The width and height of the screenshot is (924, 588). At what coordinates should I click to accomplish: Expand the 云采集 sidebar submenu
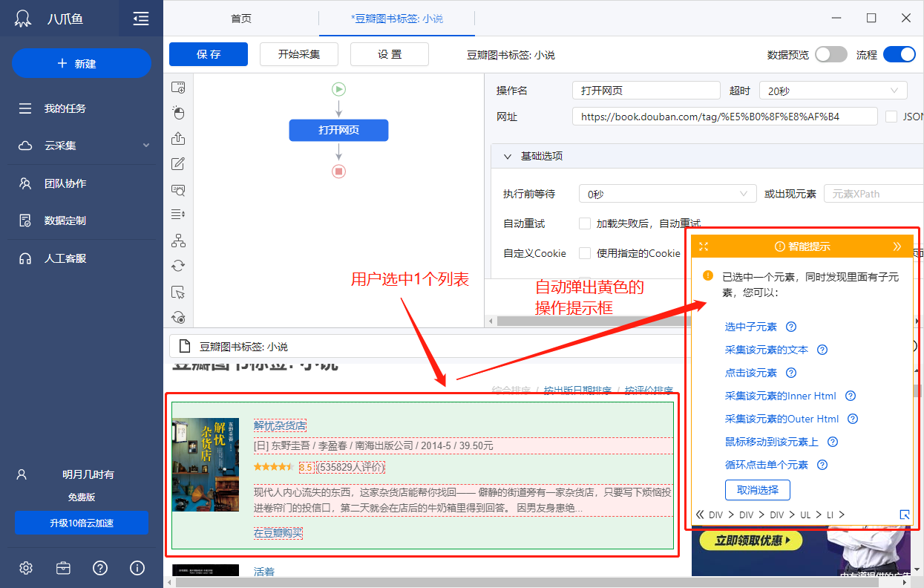146,146
